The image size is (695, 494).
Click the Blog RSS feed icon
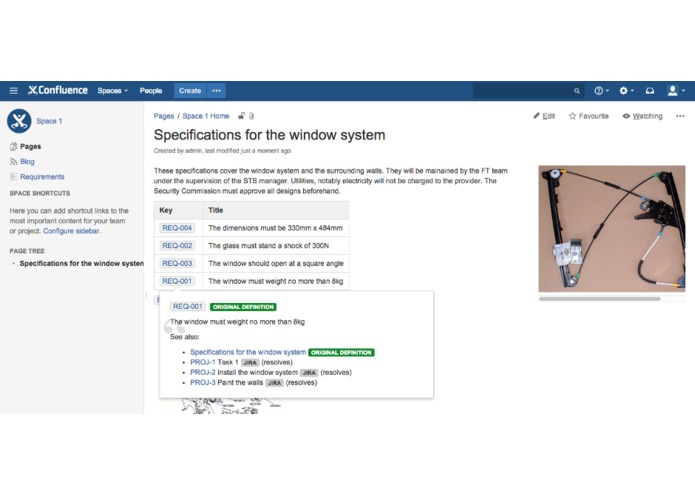13,162
